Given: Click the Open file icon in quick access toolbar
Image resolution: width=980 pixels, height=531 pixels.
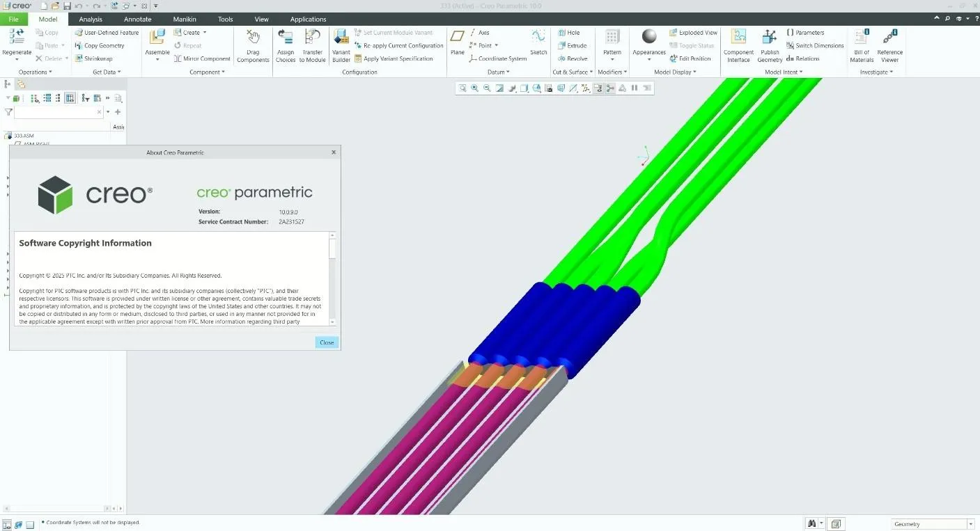Looking at the screenshot, I should [56, 6].
